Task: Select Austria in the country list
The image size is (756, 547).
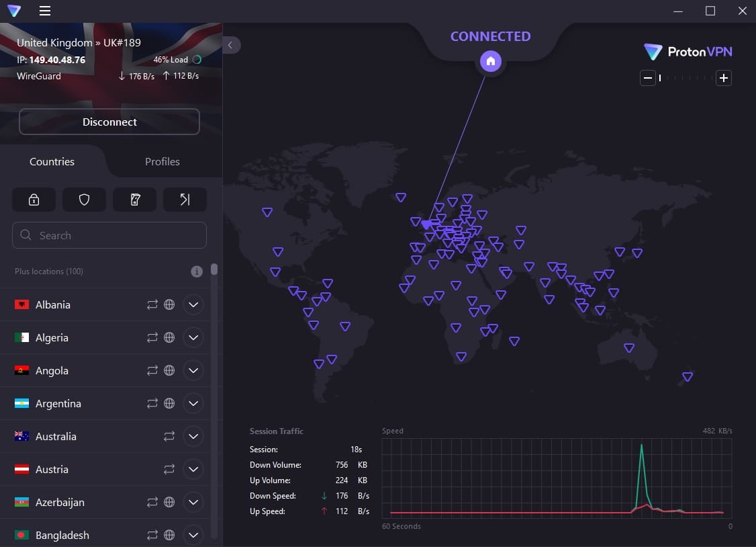Action: tap(105, 469)
